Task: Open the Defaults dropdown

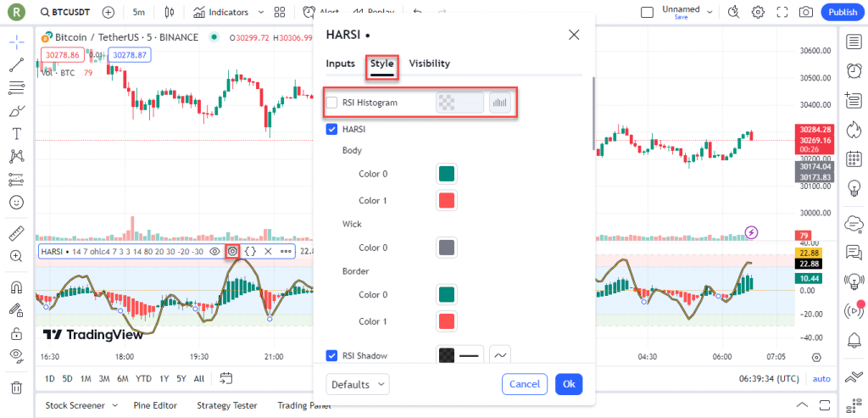Action: tap(358, 384)
